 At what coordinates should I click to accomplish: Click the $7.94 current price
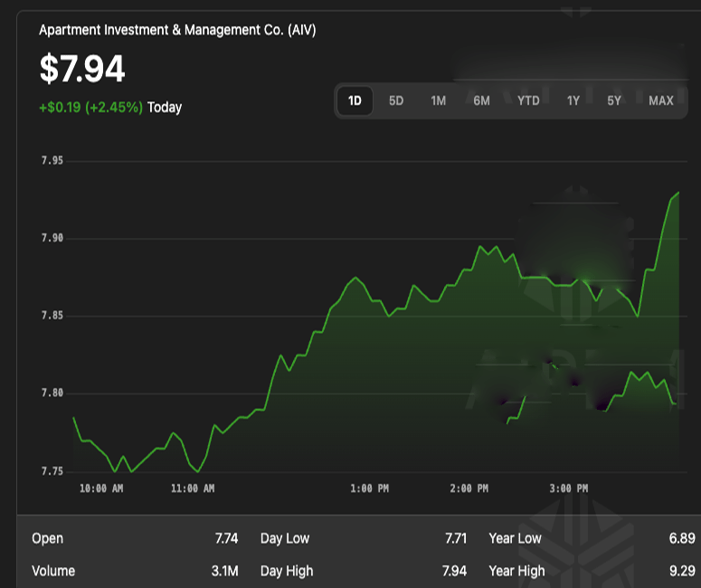[x=82, y=69]
